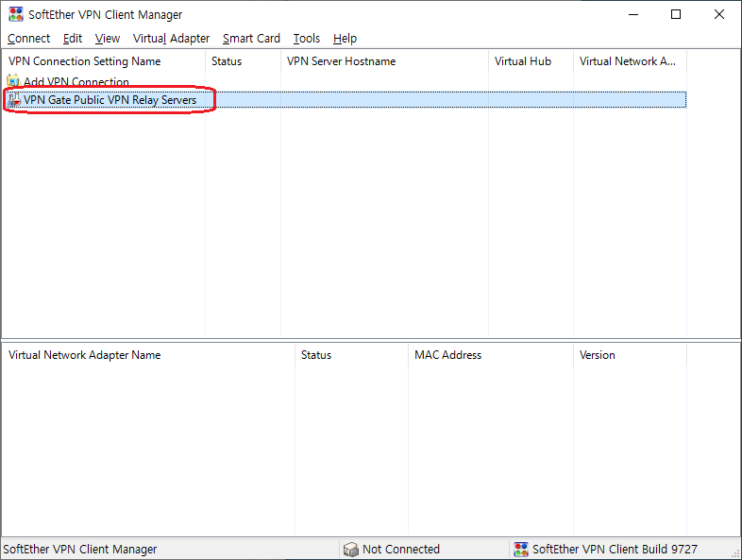Minimize the SoftEther VPN Client Manager window
This screenshot has width=742, height=560.
[633, 14]
